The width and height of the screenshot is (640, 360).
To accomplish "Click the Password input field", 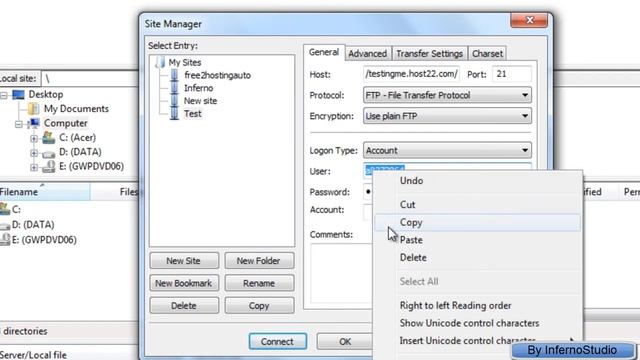I will pyautogui.click(x=368, y=192).
